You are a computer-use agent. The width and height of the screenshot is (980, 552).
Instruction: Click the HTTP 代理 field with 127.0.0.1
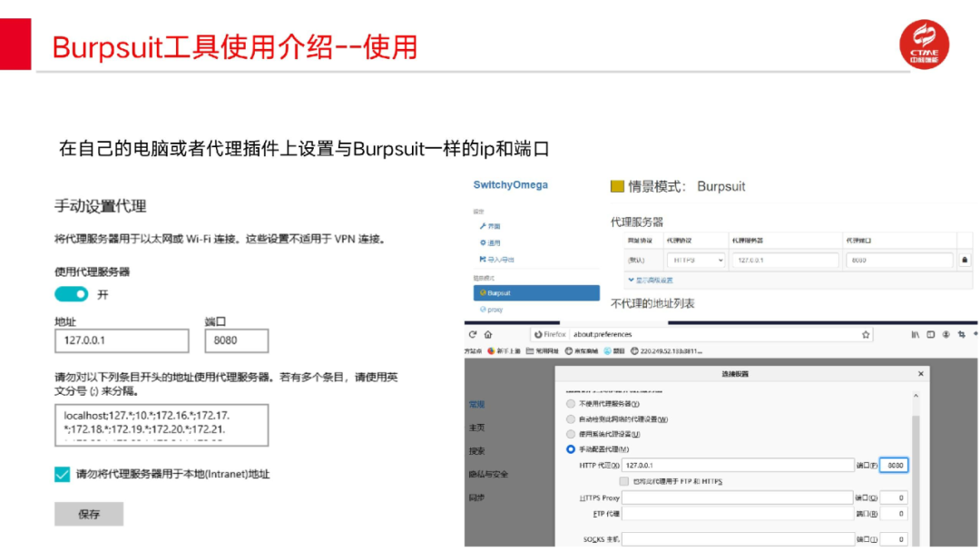738,465
